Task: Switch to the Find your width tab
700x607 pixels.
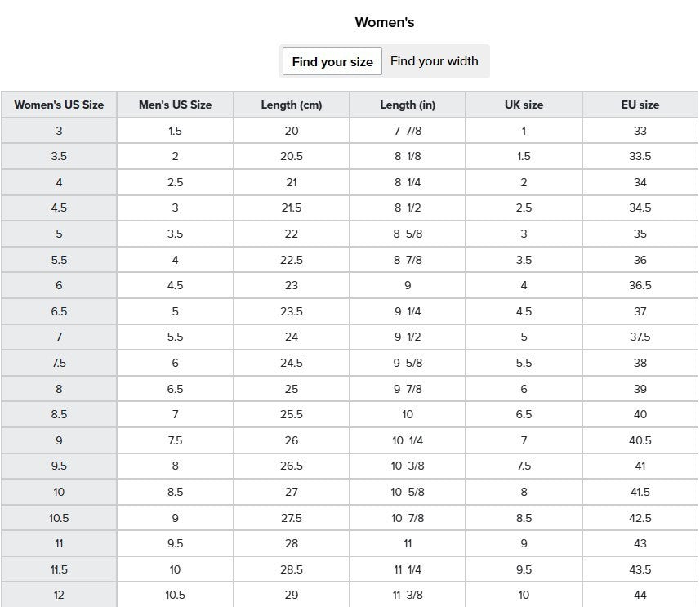Action: click(x=434, y=61)
